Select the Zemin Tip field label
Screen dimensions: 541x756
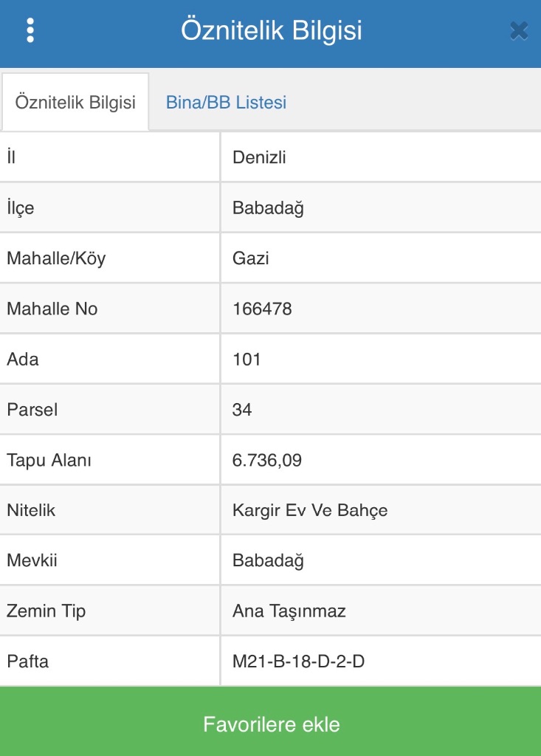pos(46,611)
